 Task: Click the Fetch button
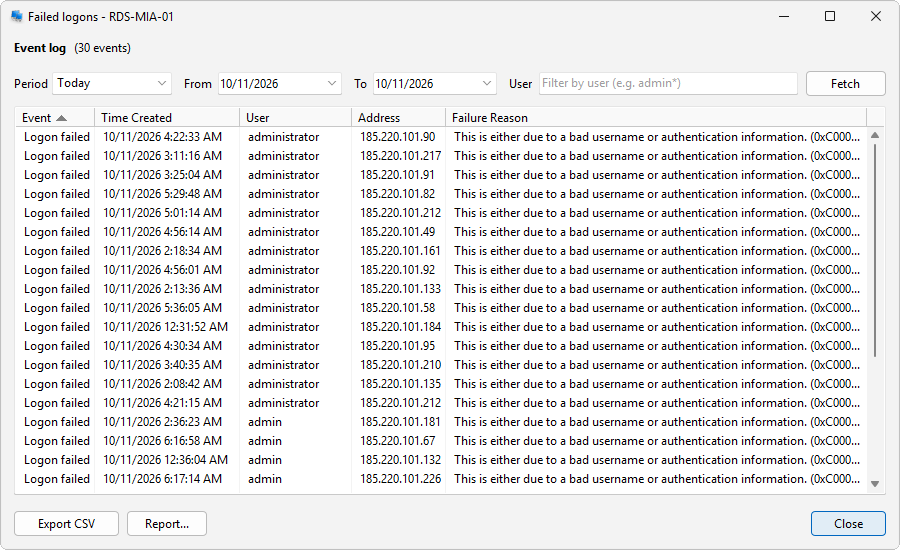[x=845, y=83]
